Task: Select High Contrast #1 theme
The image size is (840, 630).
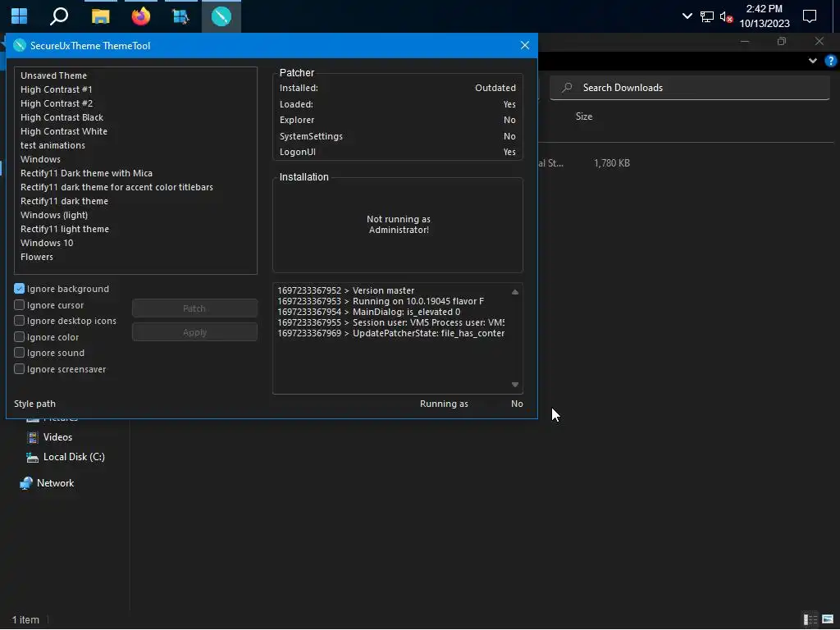Action: pyautogui.click(x=57, y=89)
